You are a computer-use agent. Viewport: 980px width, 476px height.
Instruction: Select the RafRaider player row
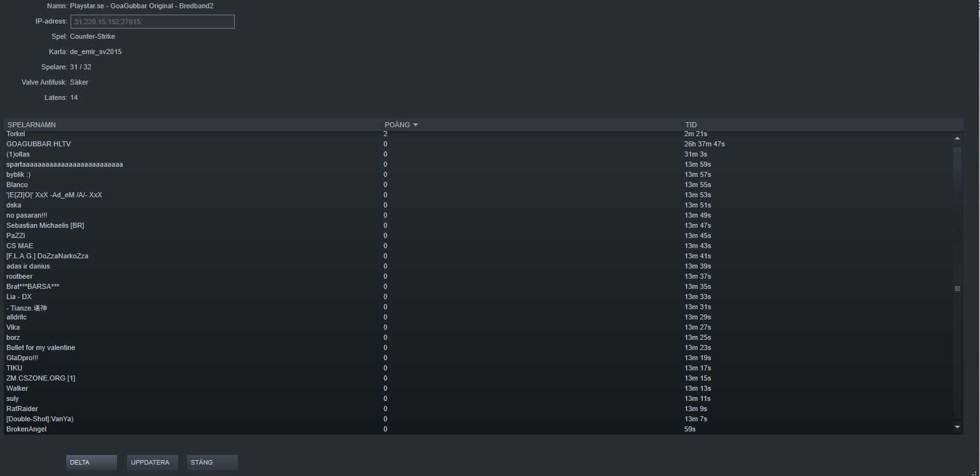click(x=22, y=409)
